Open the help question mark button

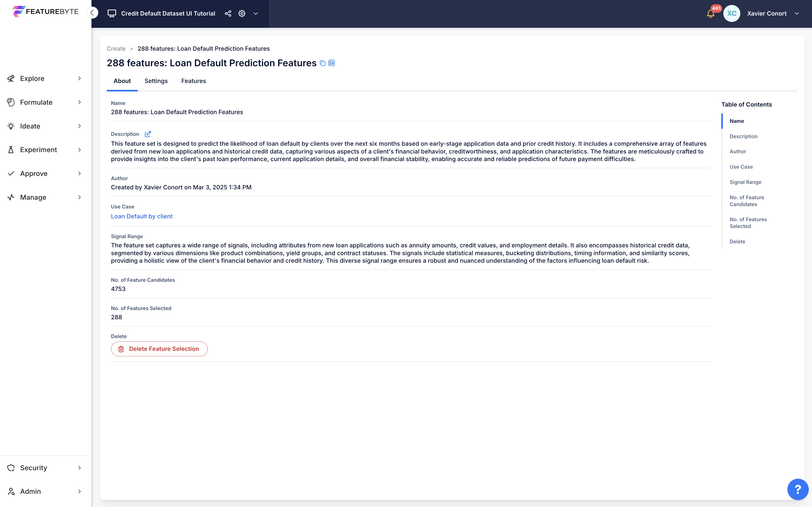click(798, 489)
